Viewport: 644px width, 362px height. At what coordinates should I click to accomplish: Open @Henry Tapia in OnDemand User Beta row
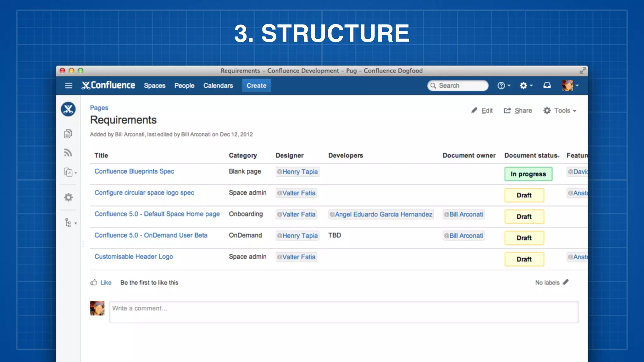click(297, 236)
